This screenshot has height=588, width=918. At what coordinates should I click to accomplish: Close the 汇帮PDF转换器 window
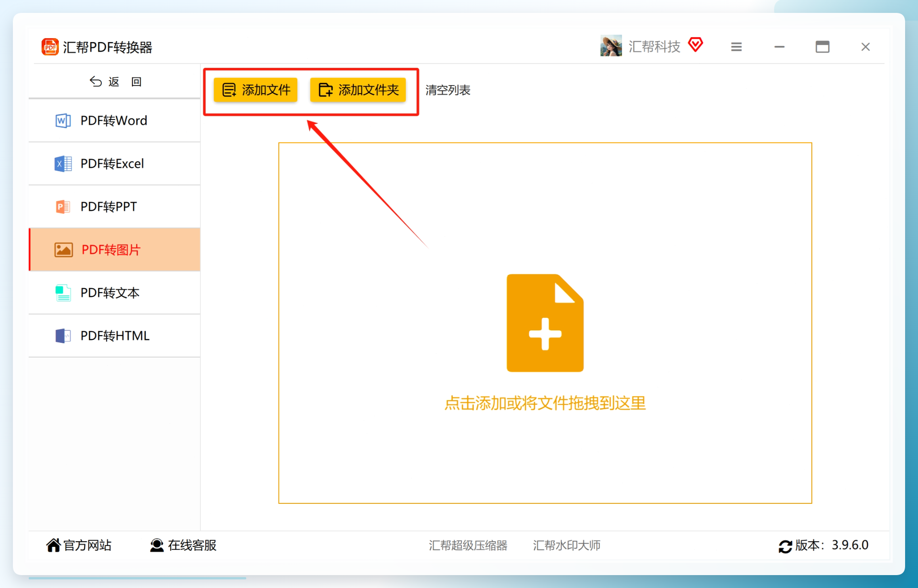pos(865,47)
